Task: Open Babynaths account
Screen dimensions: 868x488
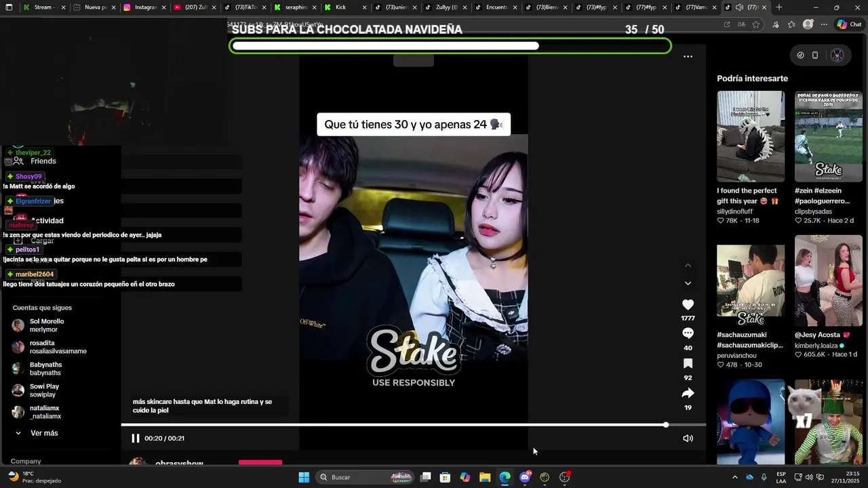Action: coord(37,369)
